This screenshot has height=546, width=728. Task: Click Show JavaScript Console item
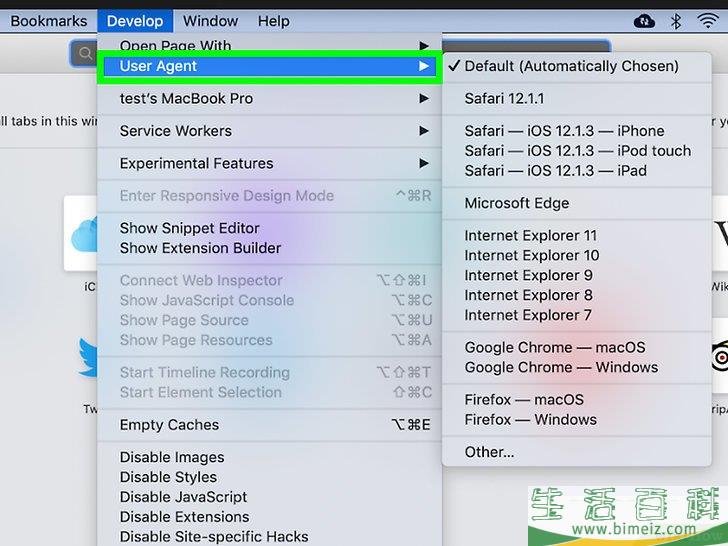269,300
